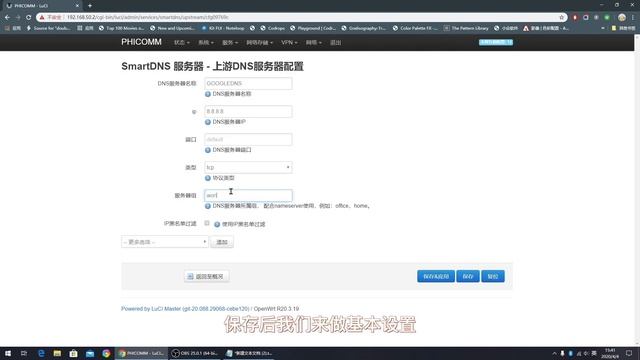Open the Codrops bookmark
Screen dimensions: 640x360
click(x=273, y=28)
